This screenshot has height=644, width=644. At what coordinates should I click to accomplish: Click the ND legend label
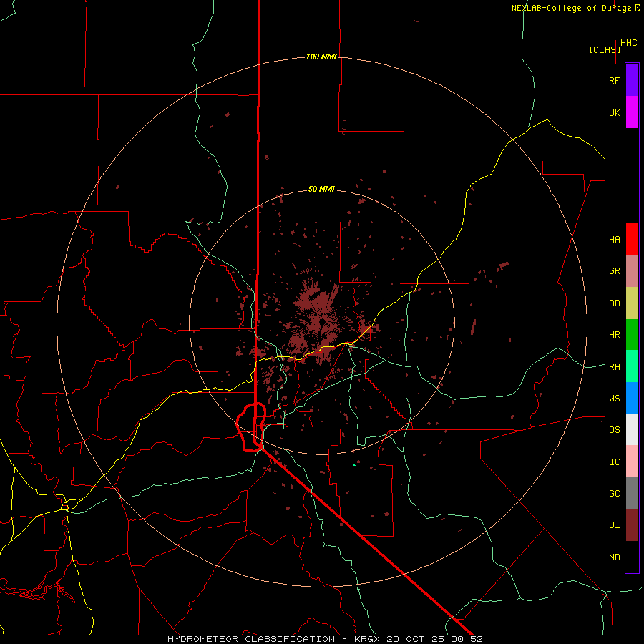tap(614, 557)
